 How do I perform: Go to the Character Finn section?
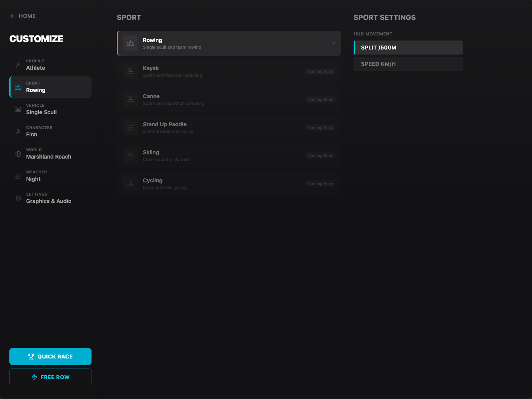click(51, 131)
